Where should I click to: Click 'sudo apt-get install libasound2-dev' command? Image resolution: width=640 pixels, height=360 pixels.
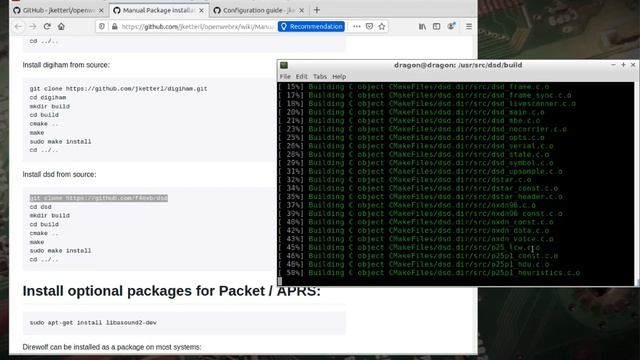[93, 322]
